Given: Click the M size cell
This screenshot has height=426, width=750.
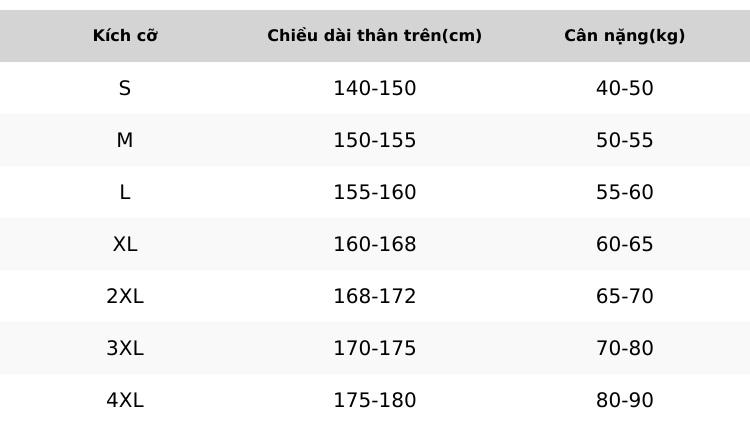Looking at the screenshot, I should coord(125,140).
